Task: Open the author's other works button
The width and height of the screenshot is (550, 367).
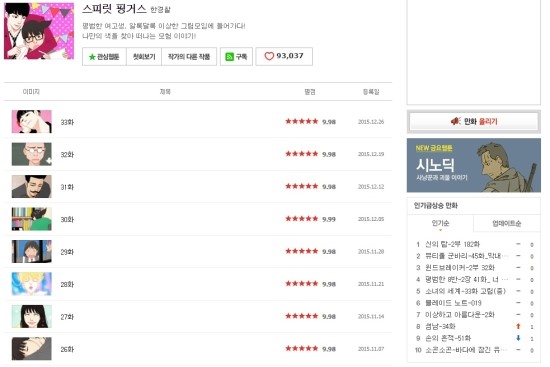Action: (x=189, y=56)
